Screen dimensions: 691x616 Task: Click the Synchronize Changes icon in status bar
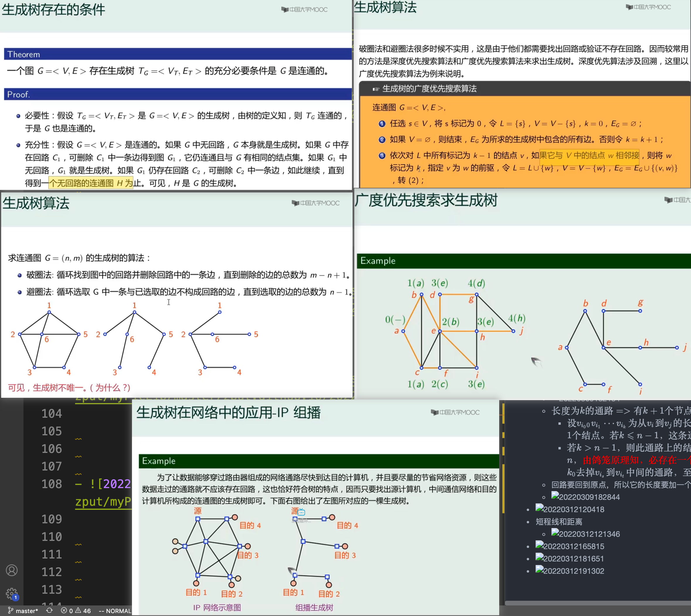(49, 611)
